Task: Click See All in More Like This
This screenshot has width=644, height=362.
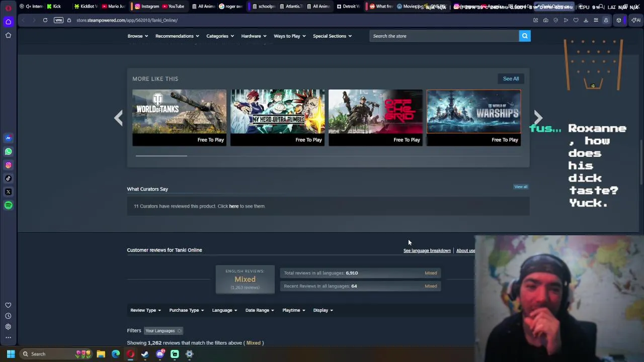Action: click(511, 78)
